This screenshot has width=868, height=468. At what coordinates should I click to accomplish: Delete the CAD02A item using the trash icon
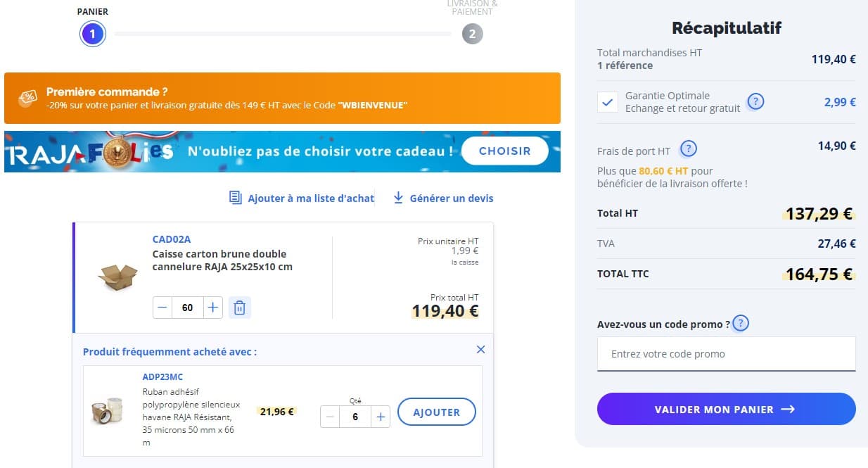click(x=239, y=307)
